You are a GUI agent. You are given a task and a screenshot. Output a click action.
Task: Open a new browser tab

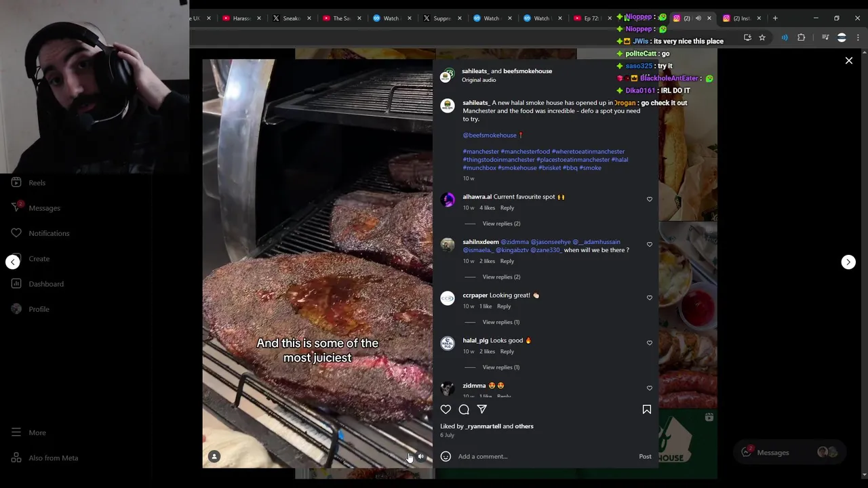[x=775, y=18]
